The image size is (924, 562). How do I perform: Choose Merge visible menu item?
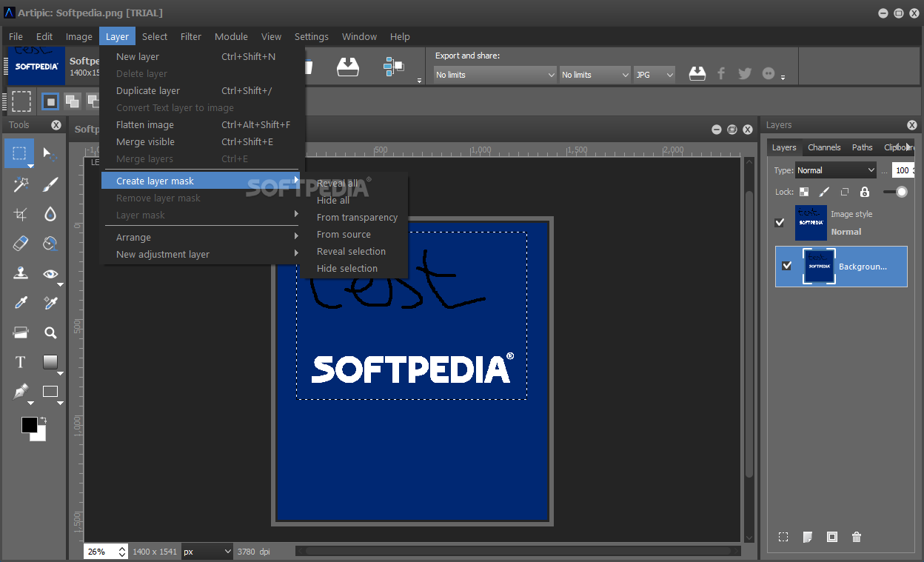tap(200, 141)
